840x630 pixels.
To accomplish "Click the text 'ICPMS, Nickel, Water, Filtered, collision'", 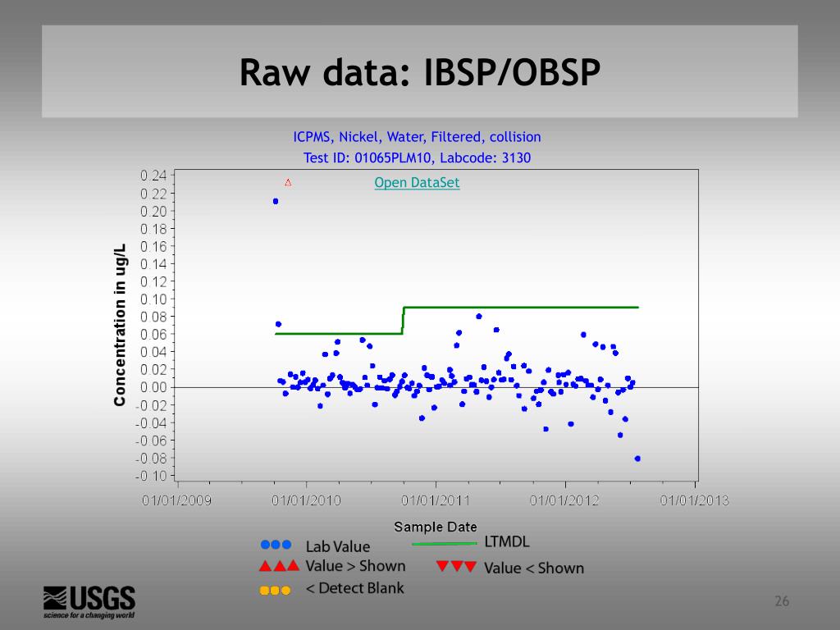I will point(417,137).
